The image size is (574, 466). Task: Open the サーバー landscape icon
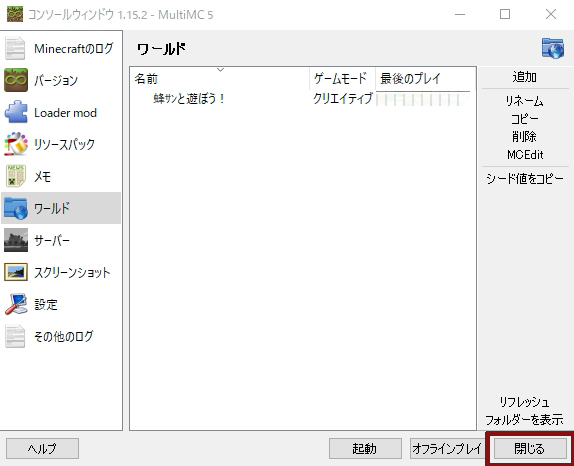(x=16, y=240)
